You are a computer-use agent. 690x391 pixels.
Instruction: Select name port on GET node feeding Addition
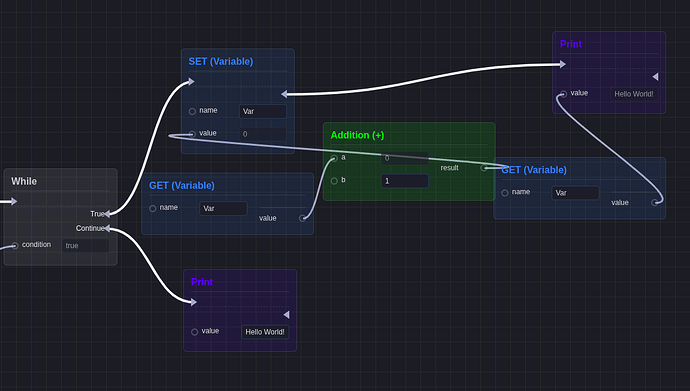tap(153, 208)
